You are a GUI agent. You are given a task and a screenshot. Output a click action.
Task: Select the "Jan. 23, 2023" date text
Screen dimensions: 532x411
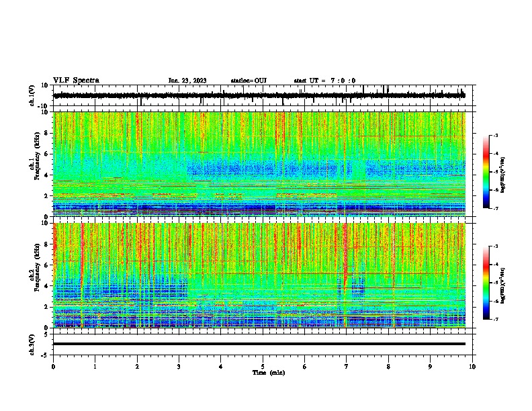point(187,81)
